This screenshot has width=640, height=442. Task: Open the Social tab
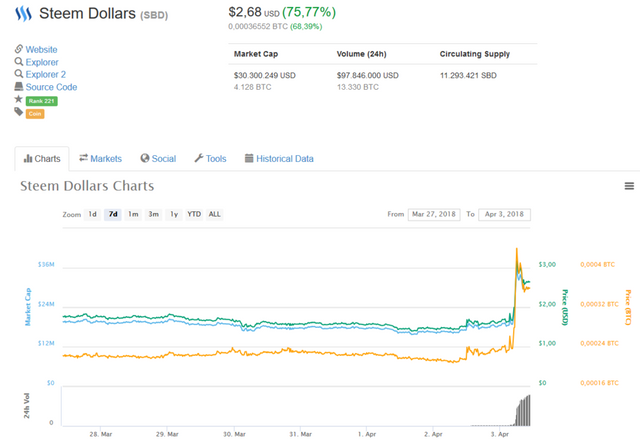[x=158, y=158]
